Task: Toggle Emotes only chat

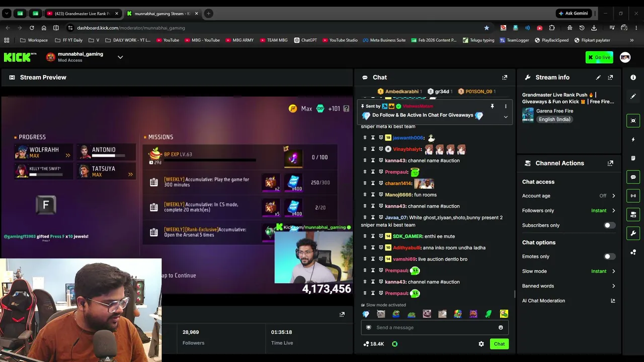Action: tap(609, 256)
